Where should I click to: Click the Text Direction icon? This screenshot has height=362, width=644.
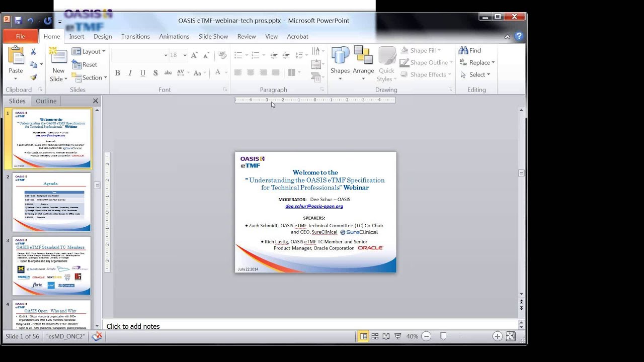(x=316, y=51)
